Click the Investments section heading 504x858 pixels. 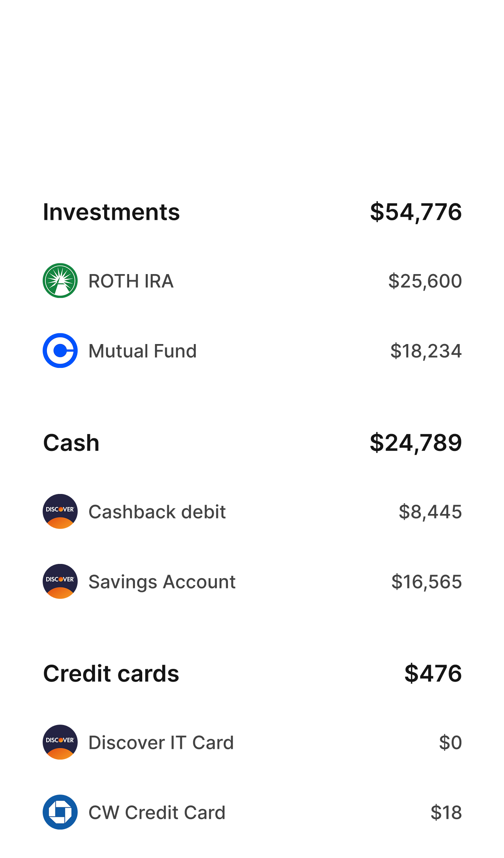[111, 212]
